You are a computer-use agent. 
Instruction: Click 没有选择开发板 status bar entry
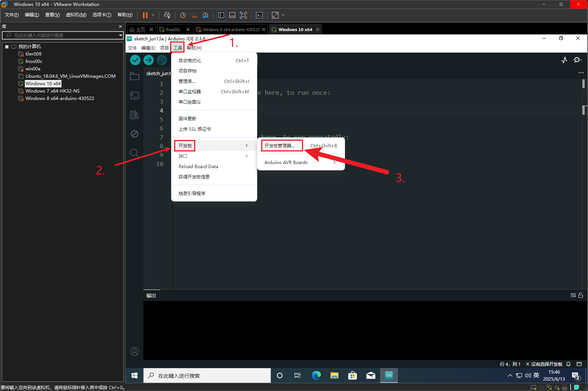click(544, 364)
